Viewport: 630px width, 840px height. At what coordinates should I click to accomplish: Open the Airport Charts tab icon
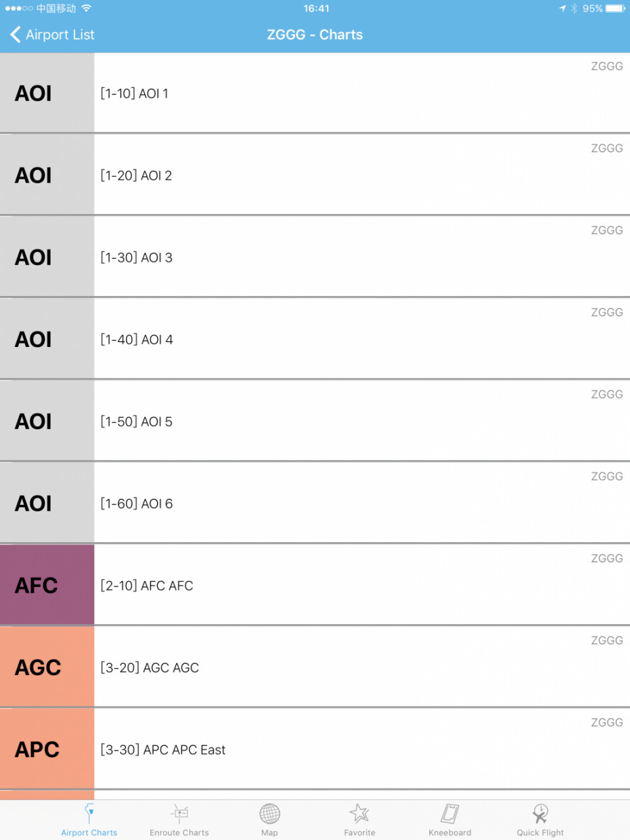89,814
